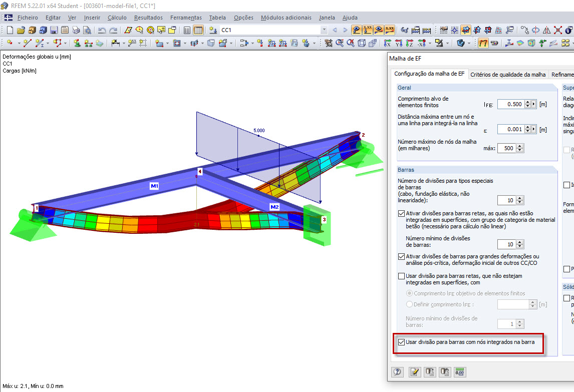Click member label M1 in the model
The image size is (574, 392).
point(154,186)
